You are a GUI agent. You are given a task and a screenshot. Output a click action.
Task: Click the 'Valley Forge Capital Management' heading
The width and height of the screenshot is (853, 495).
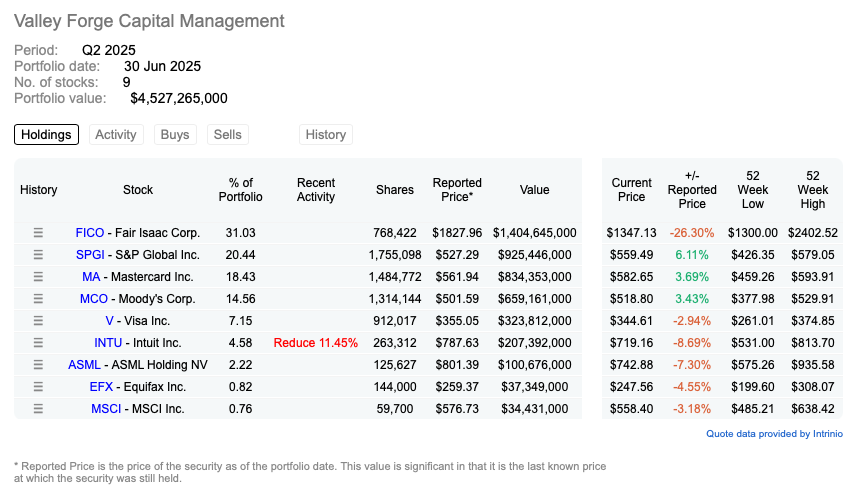point(149,21)
